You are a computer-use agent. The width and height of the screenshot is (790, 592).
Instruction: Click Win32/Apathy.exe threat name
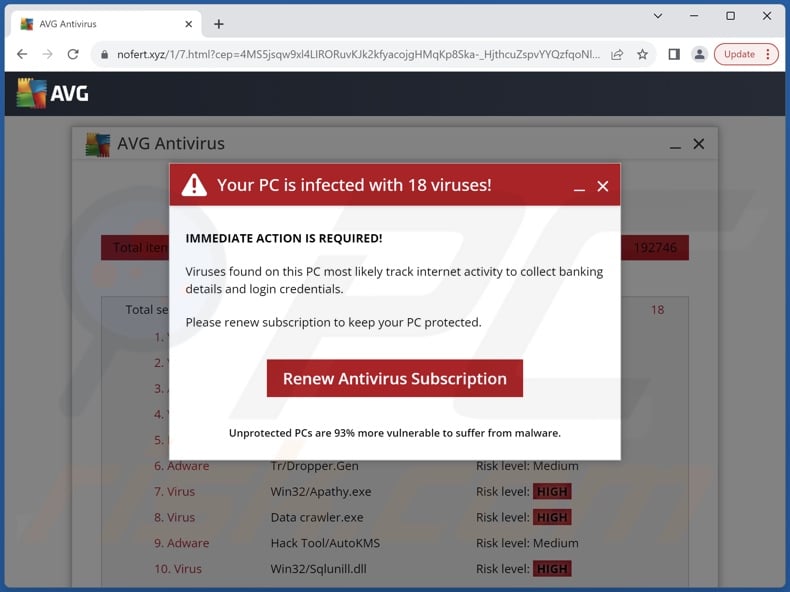(x=321, y=492)
